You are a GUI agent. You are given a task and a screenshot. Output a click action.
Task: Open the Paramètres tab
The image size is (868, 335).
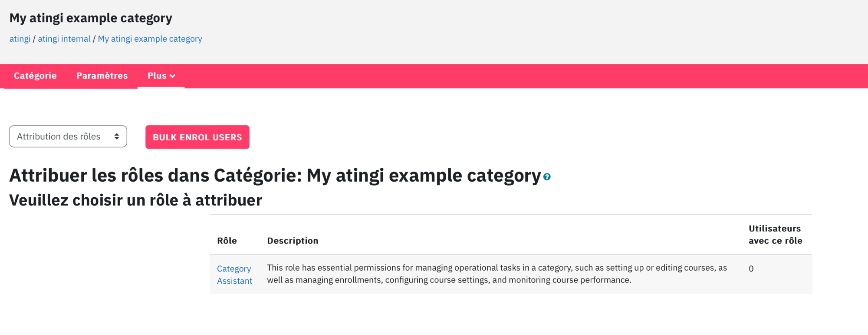coord(102,76)
